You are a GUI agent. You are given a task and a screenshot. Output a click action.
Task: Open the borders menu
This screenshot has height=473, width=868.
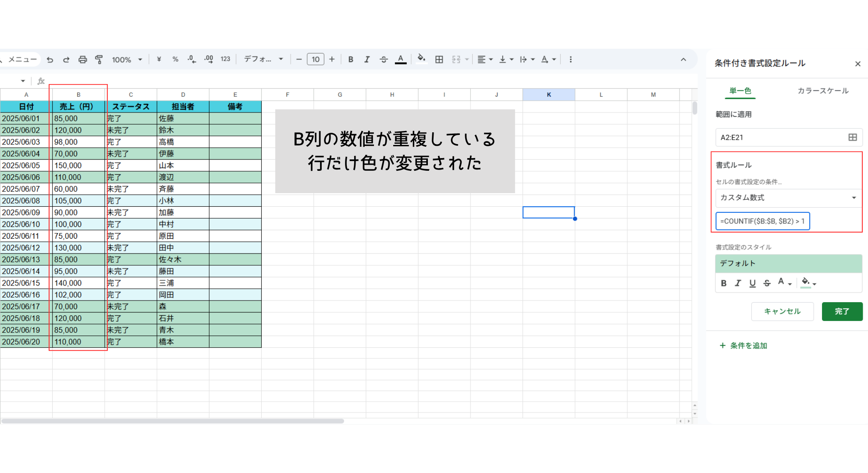439,59
